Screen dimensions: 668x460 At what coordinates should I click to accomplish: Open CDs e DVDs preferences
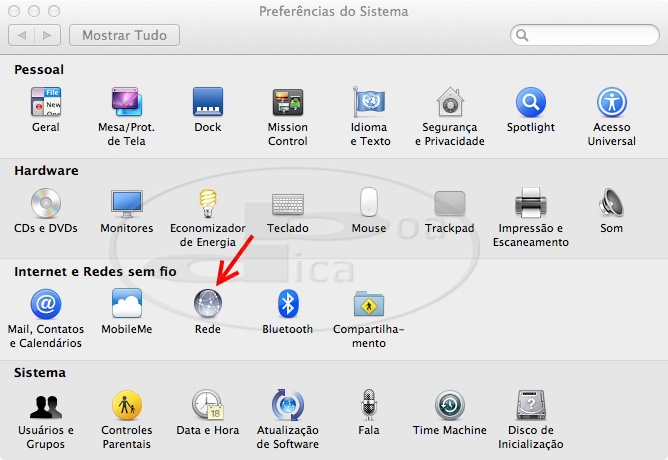[x=46, y=203]
